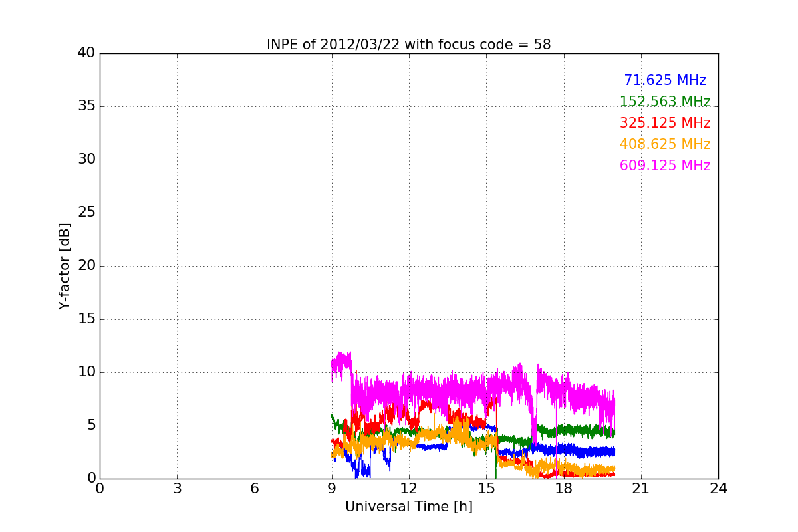The height and width of the screenshot is (532, 798).
Task: Select the 71.625 MHz legend label
Action: point(665,80)
